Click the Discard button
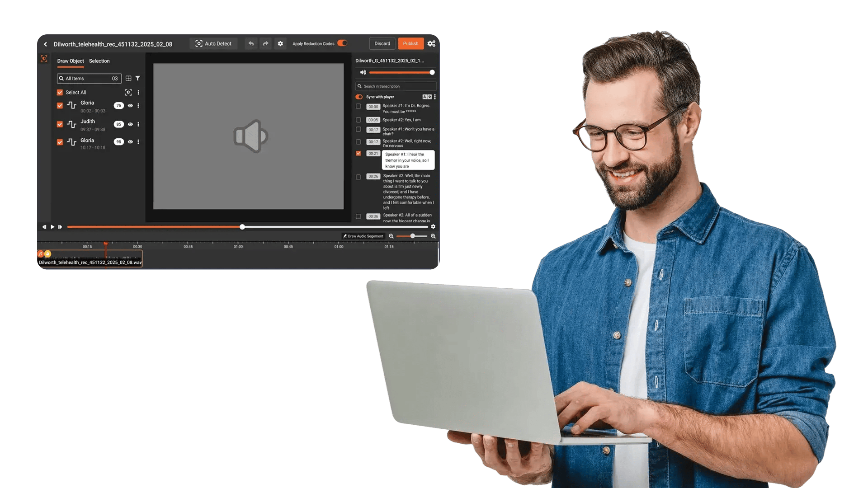Image resolution: width=868 pixels, height=488 pixels. click(x=382, y=43)
